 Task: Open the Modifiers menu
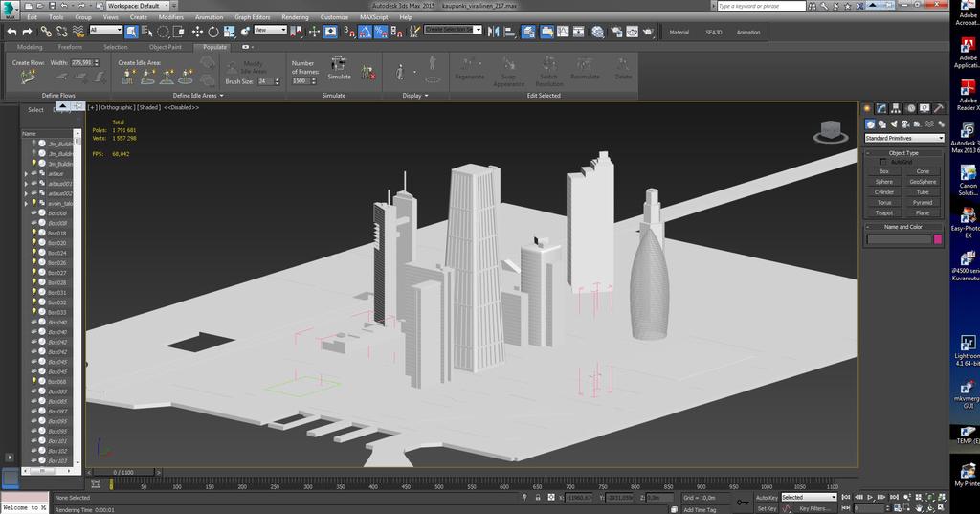pyautogui.click(x=170, y=17)
